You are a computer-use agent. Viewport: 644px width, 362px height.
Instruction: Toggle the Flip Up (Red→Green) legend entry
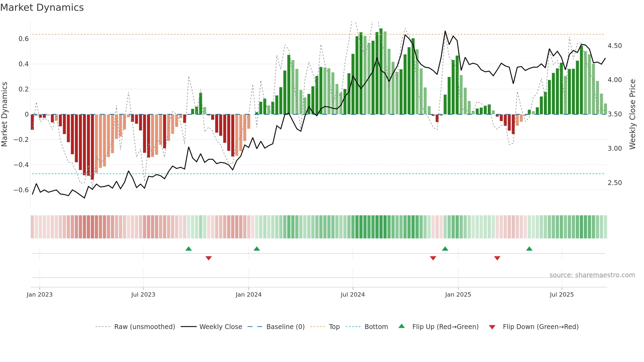pos(438,327)
